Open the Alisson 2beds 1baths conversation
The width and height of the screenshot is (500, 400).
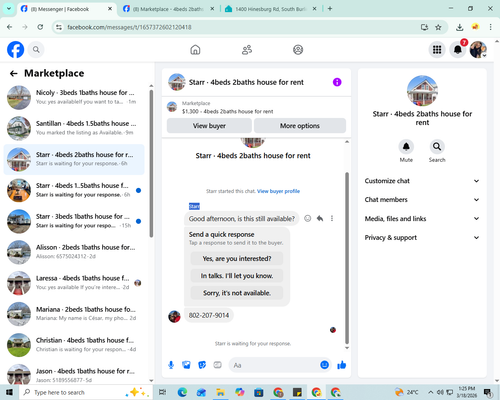pyautogui.click(x=74, y=252)
